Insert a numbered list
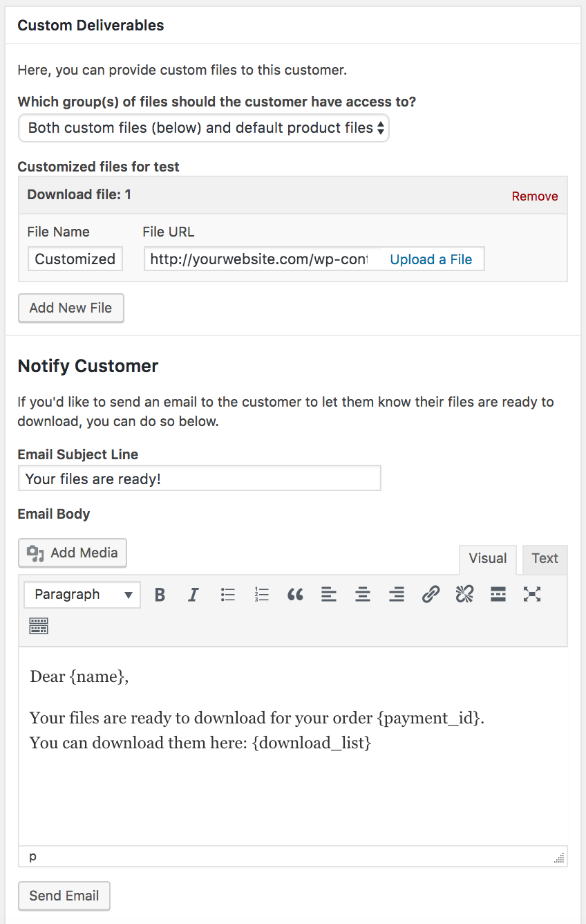Screen dimensions: 586x924 (261, 595)
